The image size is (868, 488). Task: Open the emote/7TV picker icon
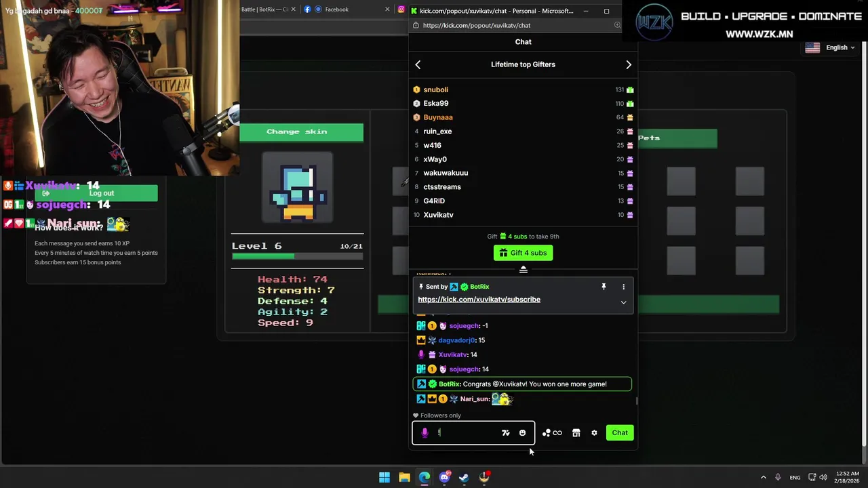pos(505,432)
